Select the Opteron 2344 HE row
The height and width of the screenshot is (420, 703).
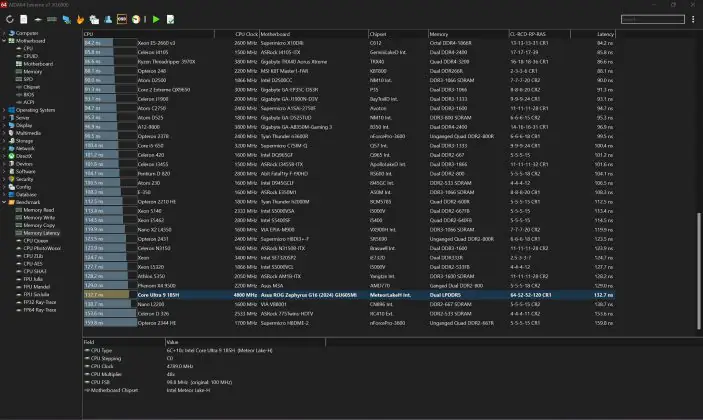pos(349,323)
